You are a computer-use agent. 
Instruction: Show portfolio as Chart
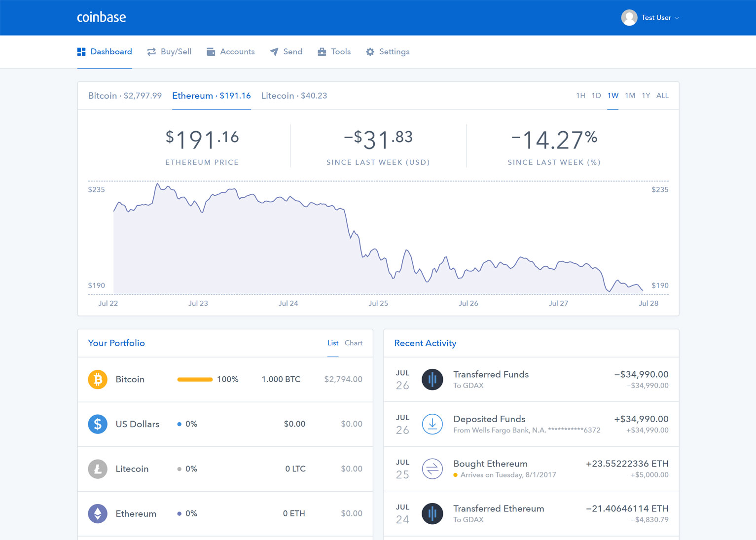click(x=354, y=343)
